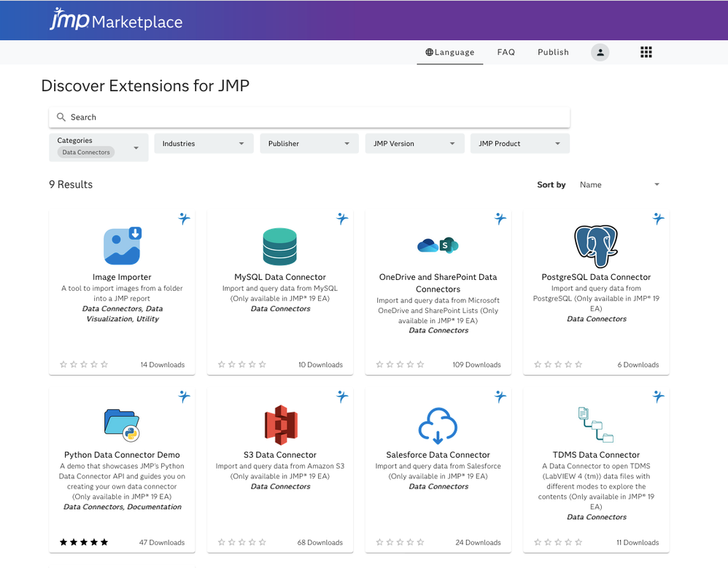This screenshot has width=728, height=568.
Task: Click the MySQL database cylinder icon
Action: pyautogui.click(x=279, y=246)
